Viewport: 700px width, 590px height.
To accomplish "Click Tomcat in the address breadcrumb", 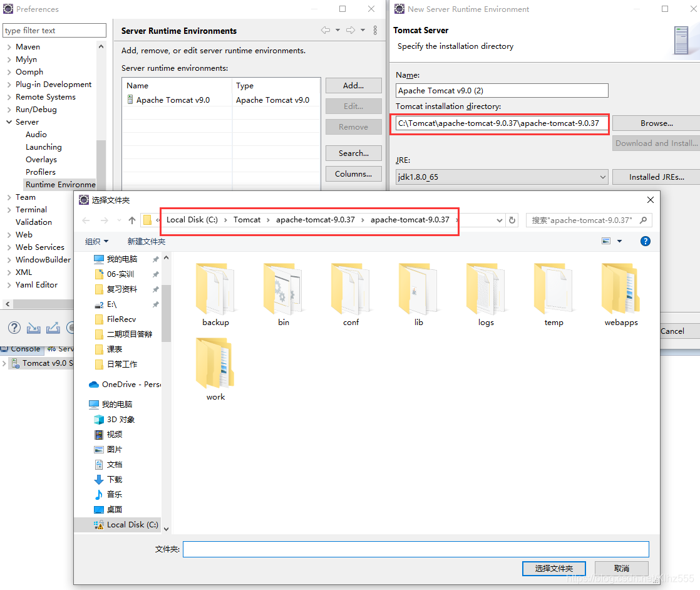I will [247, 220].
